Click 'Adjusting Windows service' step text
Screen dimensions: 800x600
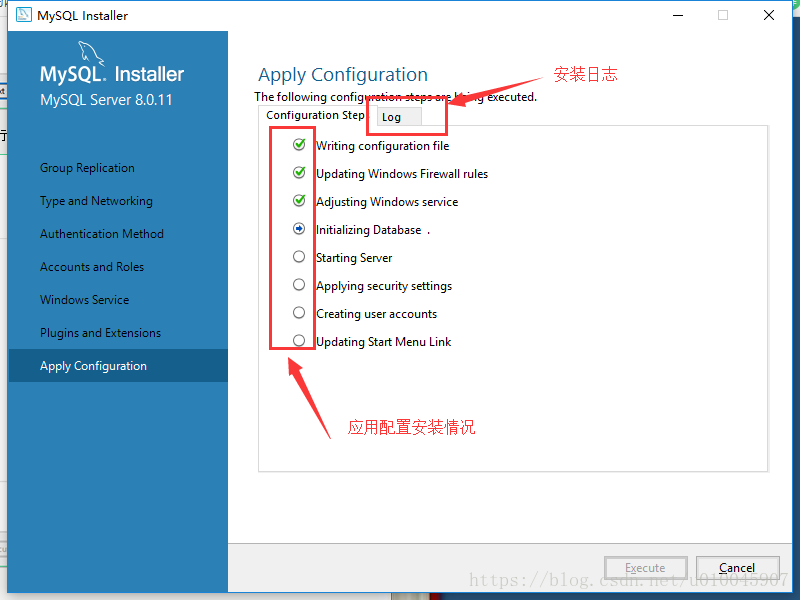[387, 203]
